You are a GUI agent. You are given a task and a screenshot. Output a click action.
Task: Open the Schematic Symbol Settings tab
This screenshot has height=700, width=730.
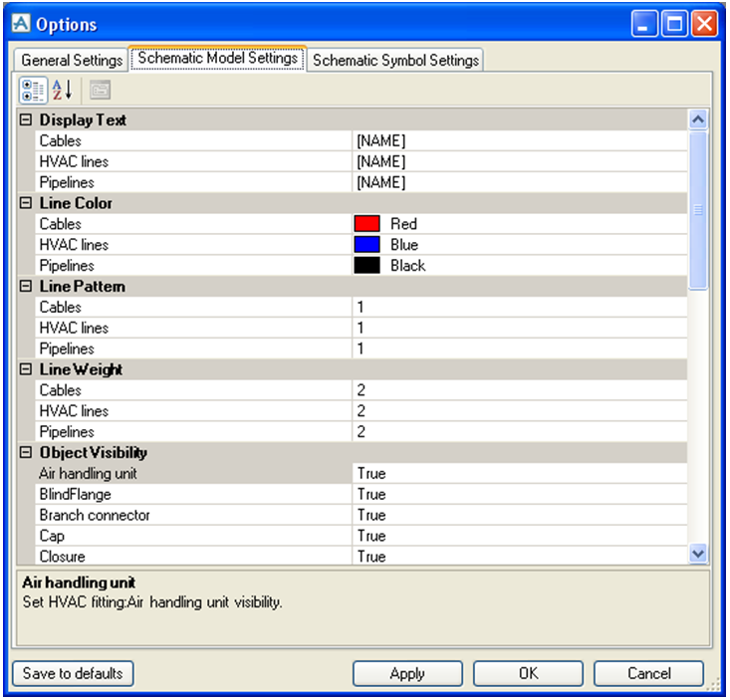point(395,60)
